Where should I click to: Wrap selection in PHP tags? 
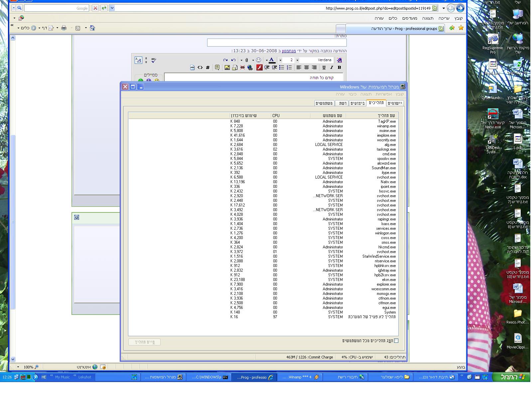coord(192,67)
